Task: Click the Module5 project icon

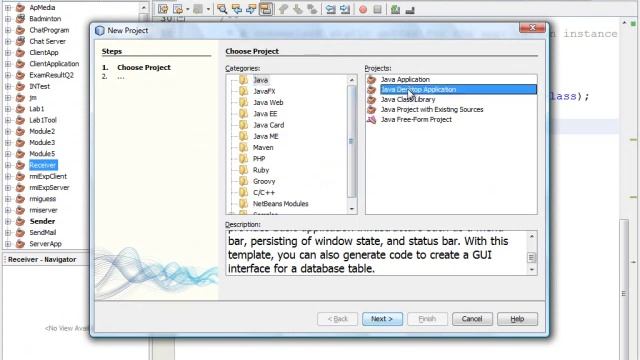Action: [20, 154]
